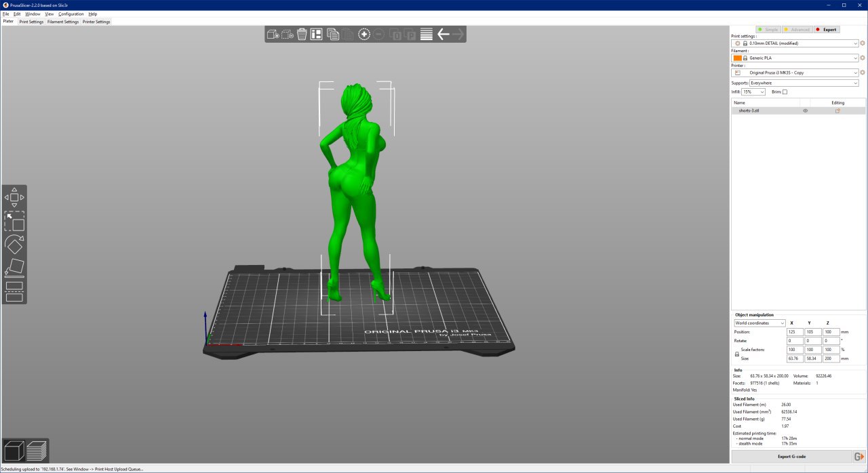This screenshot has width=868, height=473.
Task: Select the shorts-3.stl object row
Action: click(798, 110)
